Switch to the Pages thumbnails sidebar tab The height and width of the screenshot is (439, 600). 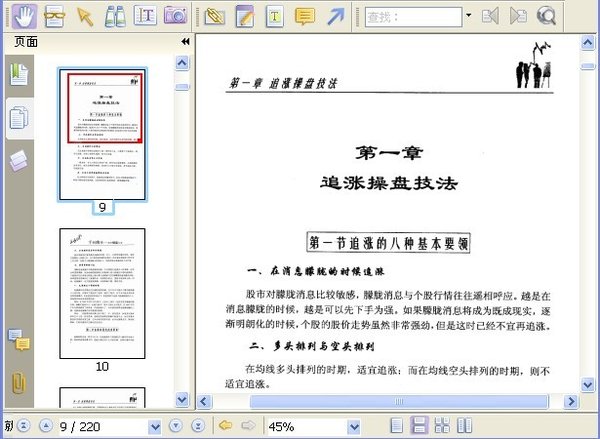click(19, 118)
